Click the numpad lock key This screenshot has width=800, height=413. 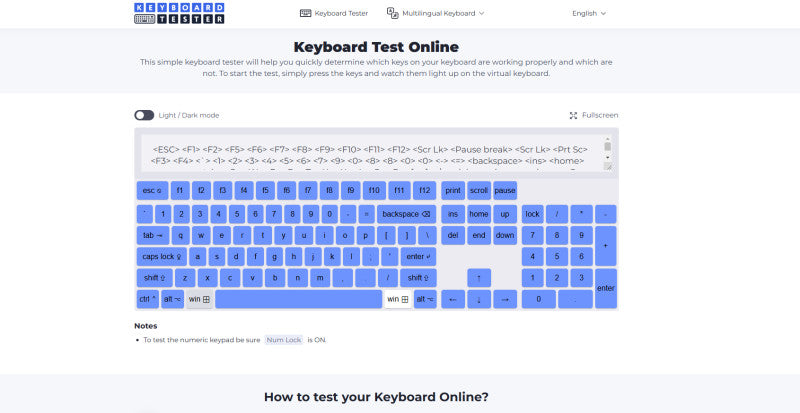pyautogui.click(x=532, y=214)
